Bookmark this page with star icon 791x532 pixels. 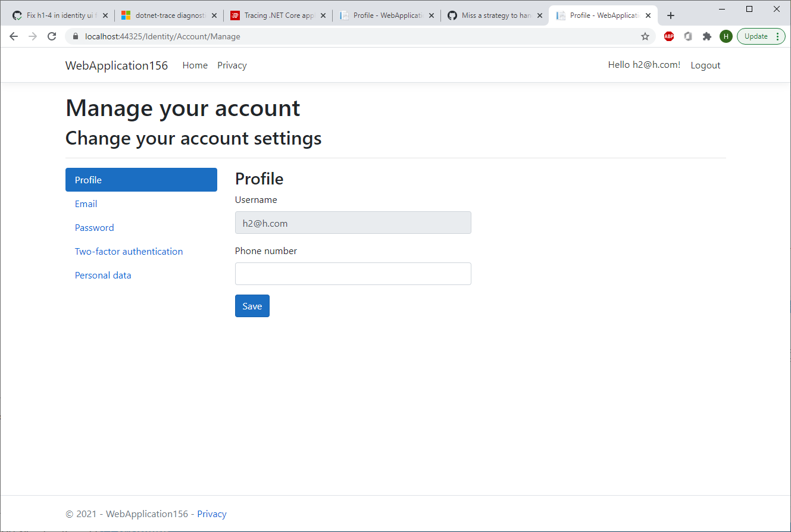(645, 36)
